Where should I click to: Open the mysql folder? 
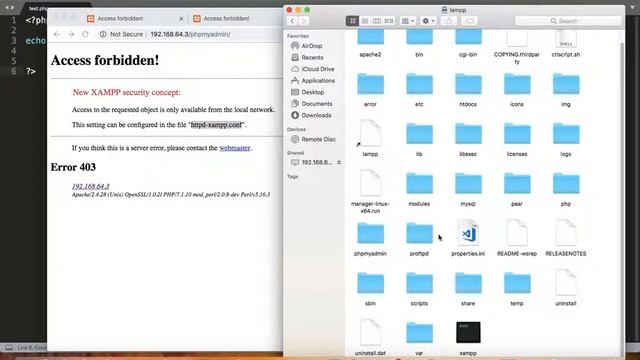468,184
